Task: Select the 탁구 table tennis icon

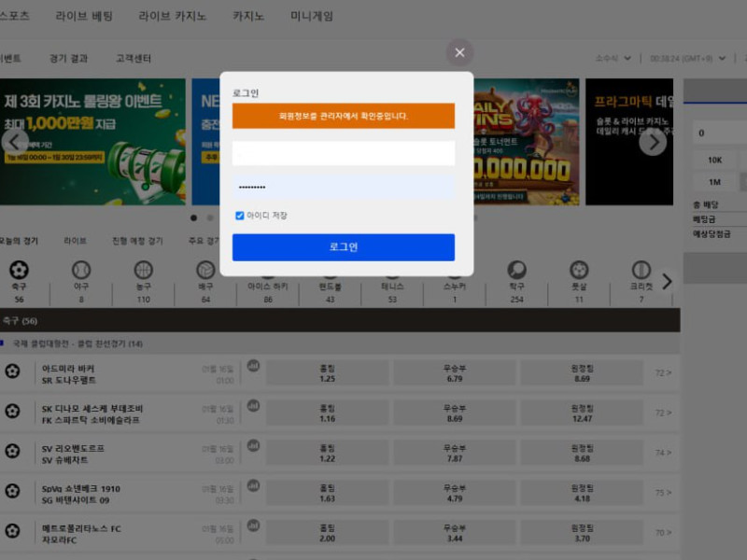Action: tap(516, 270)
